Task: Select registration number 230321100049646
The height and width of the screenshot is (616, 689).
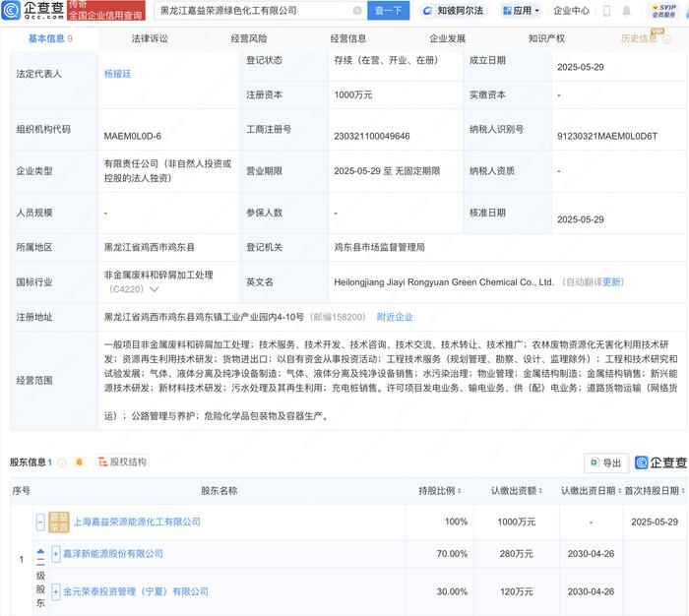Action: coord(372,136)
